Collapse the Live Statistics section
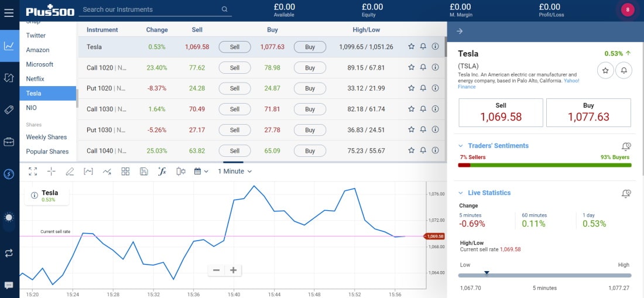Image resolution: width=644 pixels, height=298 pixels. [x=460, y=193]
